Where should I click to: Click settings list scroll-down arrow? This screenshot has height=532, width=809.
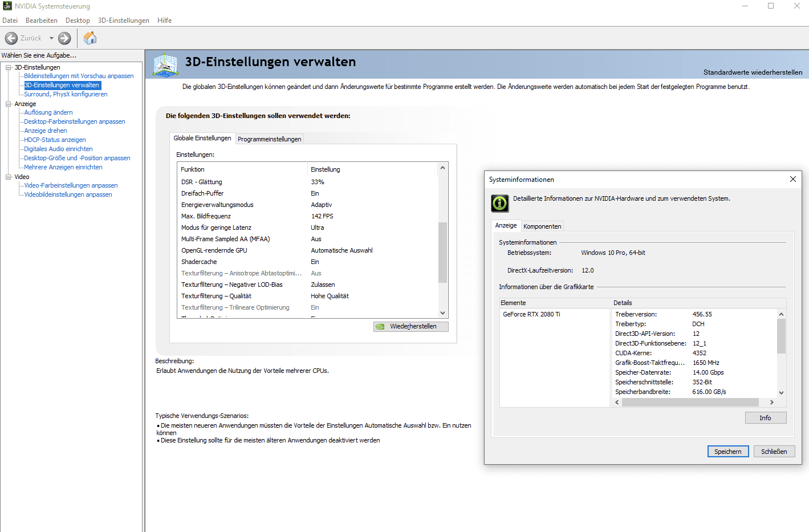[x=442, y=313]
